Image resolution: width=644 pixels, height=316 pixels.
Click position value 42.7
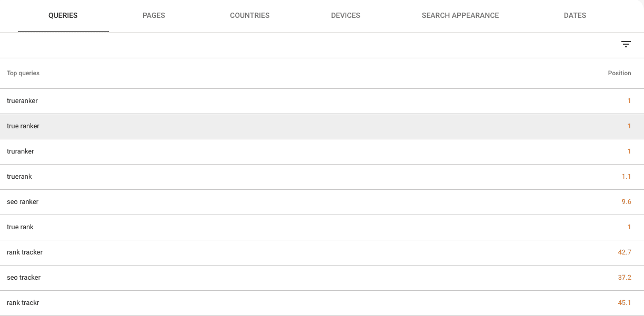coord(625,252)
